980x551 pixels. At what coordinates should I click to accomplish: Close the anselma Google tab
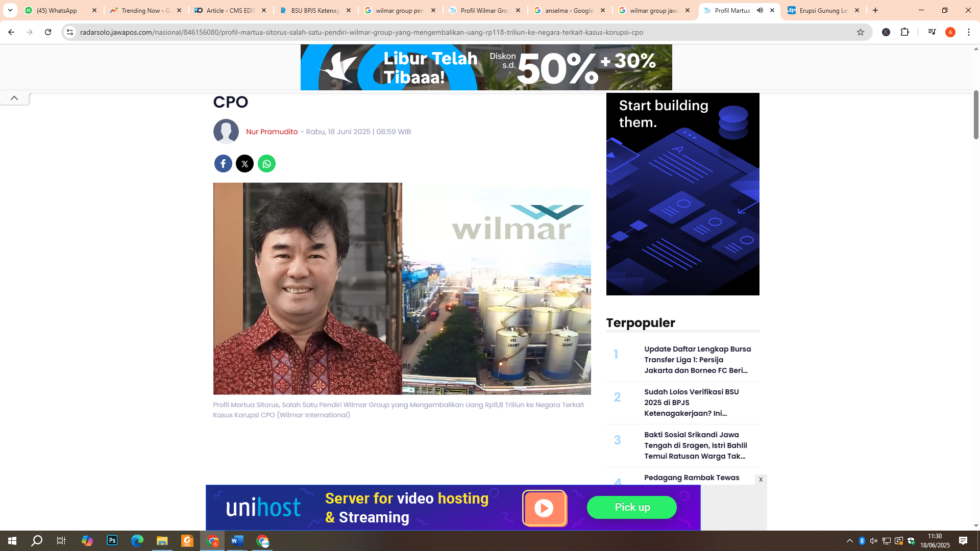point(603,10)
